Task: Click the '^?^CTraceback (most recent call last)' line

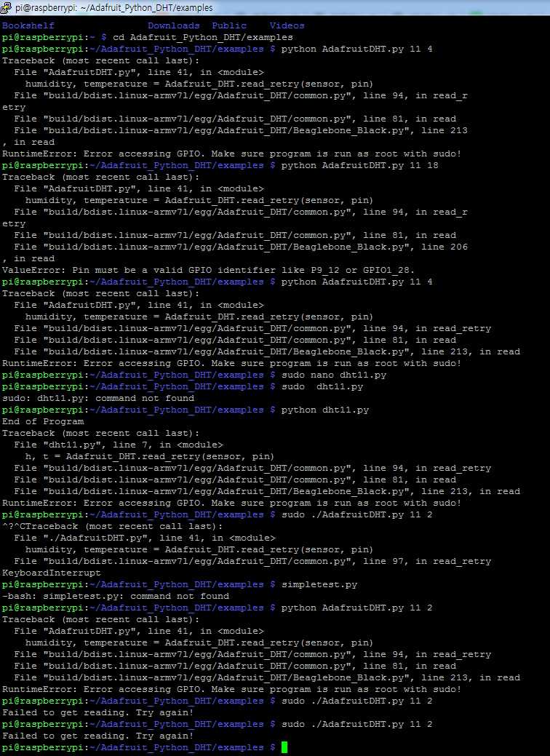Action: coord(112,526)
